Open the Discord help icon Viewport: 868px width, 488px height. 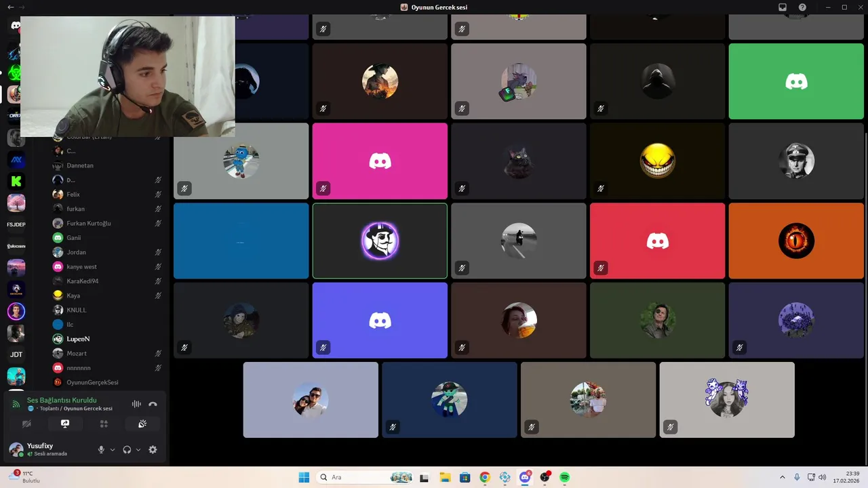coord(802,7)
